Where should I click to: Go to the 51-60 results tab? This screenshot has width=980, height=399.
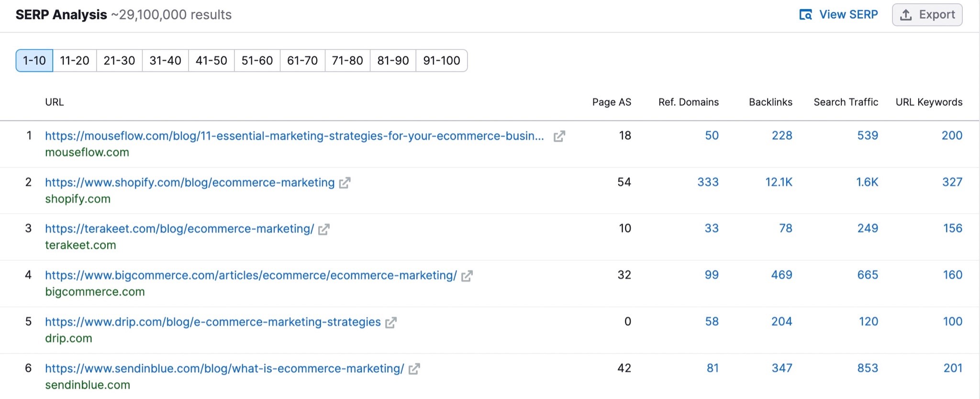click(x=257, y=61)
